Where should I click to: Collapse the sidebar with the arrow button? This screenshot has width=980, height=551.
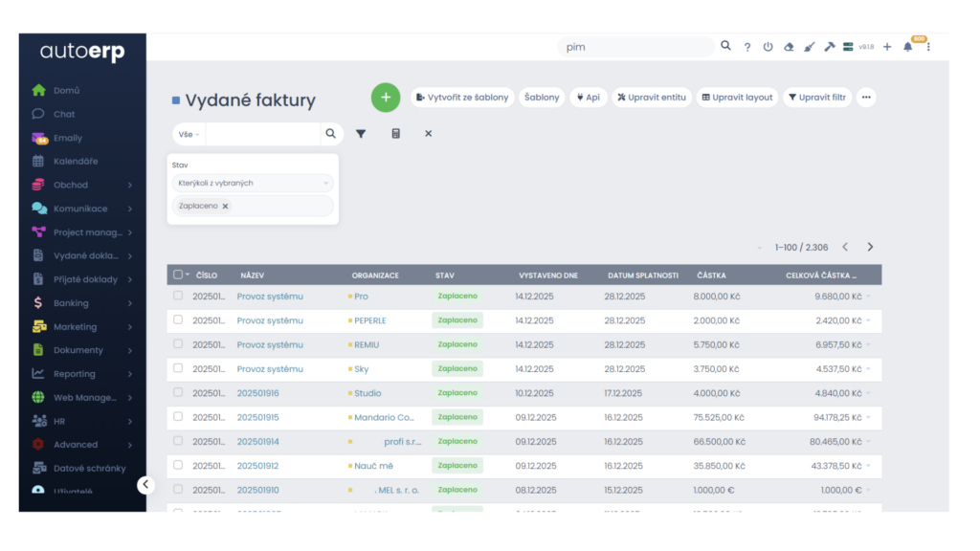pyautogui.click(x=145, y=485)
